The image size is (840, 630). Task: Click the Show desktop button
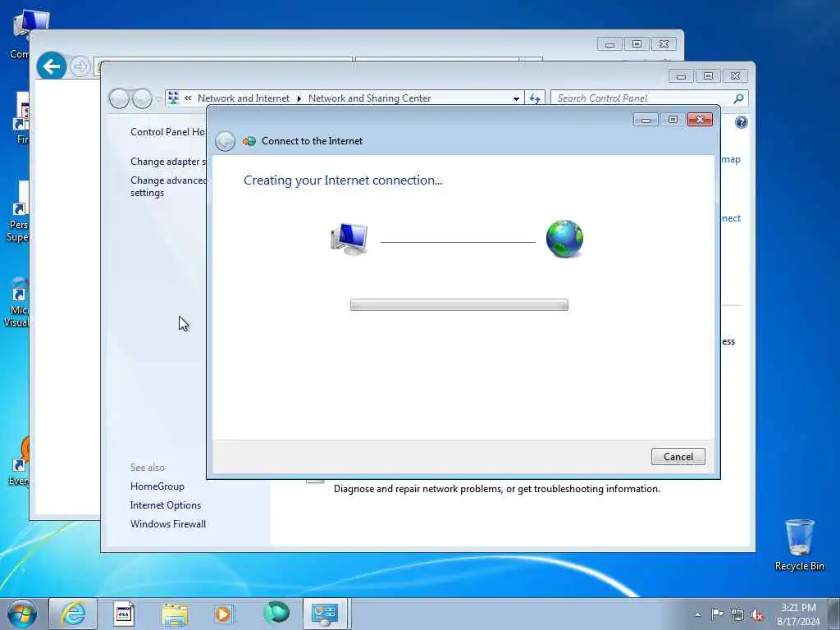point(834,614)
